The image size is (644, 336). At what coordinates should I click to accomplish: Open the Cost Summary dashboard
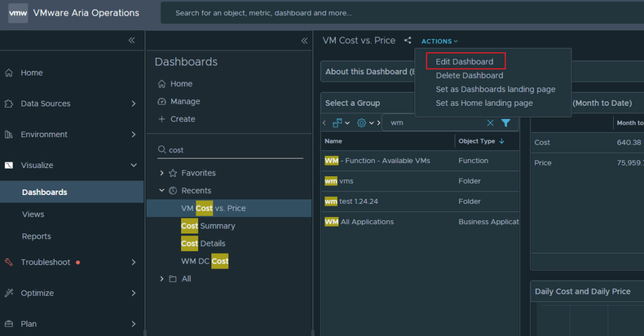point(208,226)
